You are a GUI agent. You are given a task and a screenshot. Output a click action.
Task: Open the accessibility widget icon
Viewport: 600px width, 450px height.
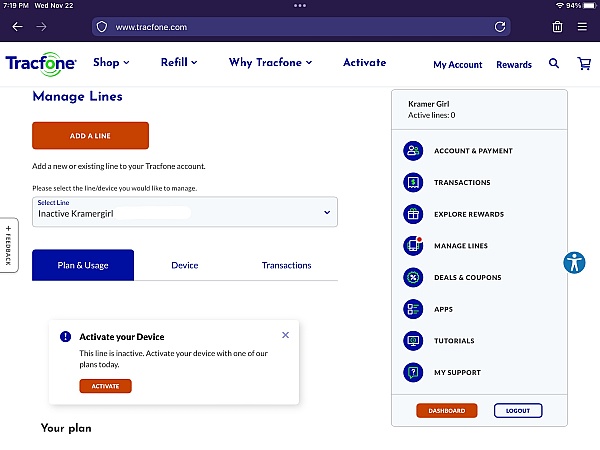[574, 263]
